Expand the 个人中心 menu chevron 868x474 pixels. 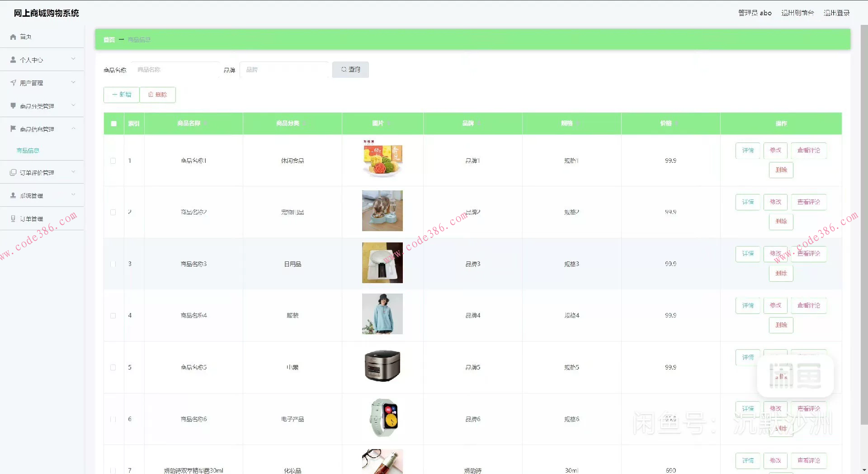tap(73, 59)
